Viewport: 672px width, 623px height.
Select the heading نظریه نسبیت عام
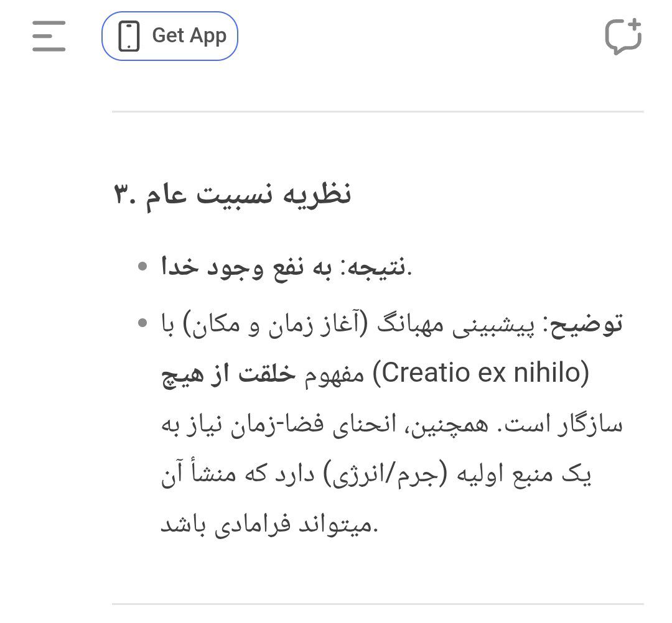coord(232,195)
